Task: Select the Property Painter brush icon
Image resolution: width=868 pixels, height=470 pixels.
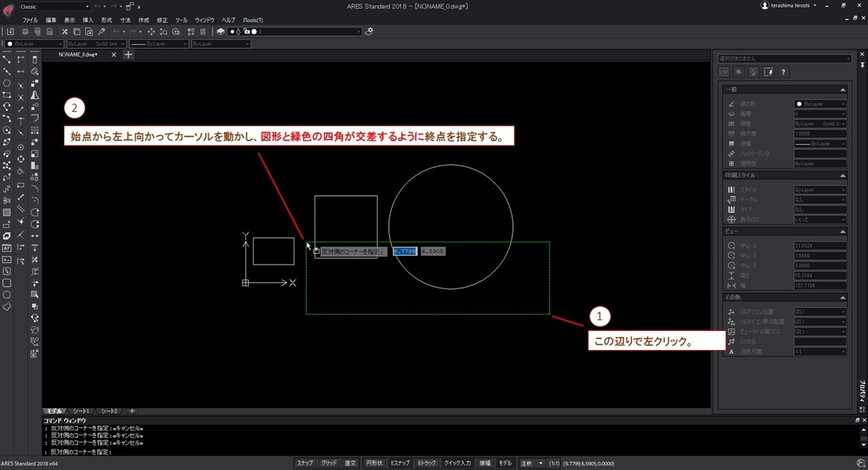Action: pyautogui.click(x=101, y=32)
